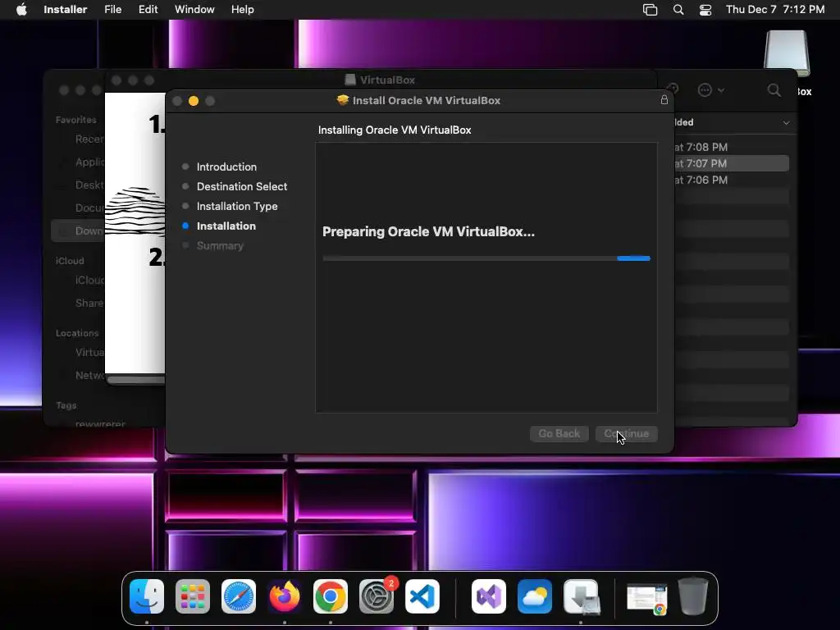Click the Installing Oracle VM VirtualBox heading
Viewport: 840px width, 630px height.
point(395,130)
